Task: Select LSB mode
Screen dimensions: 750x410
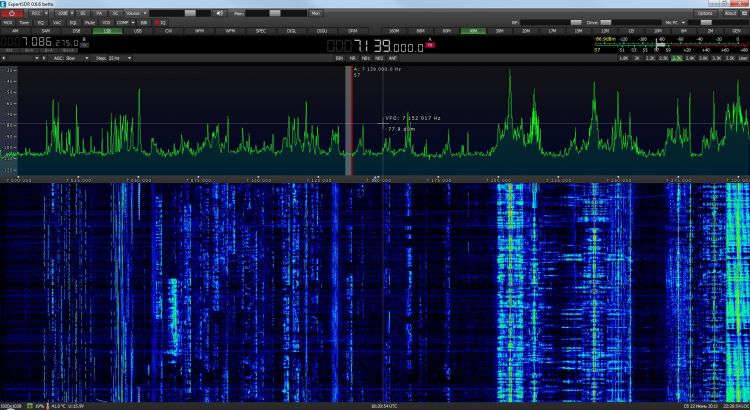Action: [x=107, y=31]
